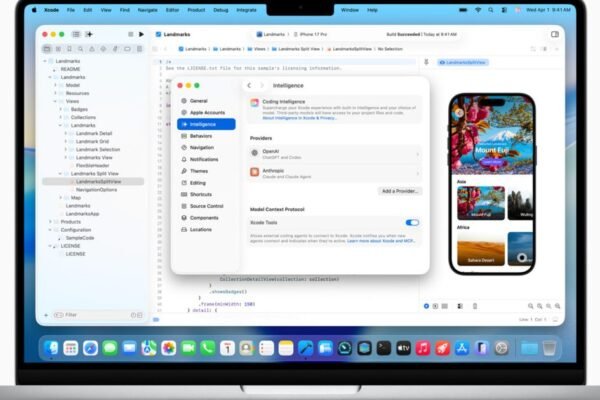Screen dimensions: 600x400
Task: Open preview Variants icon in canvas toolbar
Action: point(445,306)
